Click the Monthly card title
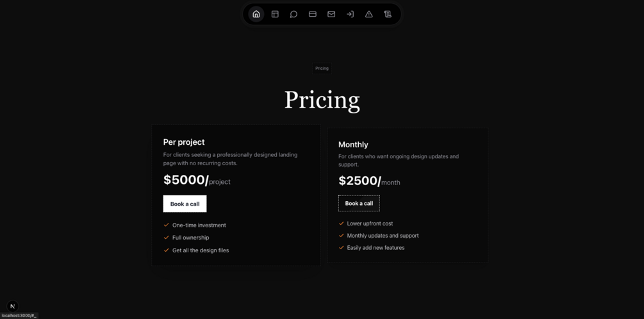The height and width of the screenshot is (319, 644). [353, 145]
